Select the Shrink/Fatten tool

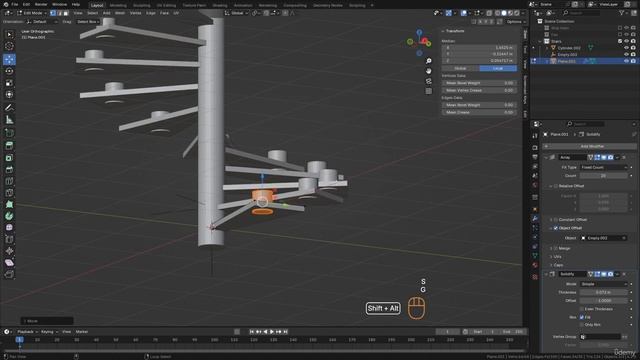9,251
